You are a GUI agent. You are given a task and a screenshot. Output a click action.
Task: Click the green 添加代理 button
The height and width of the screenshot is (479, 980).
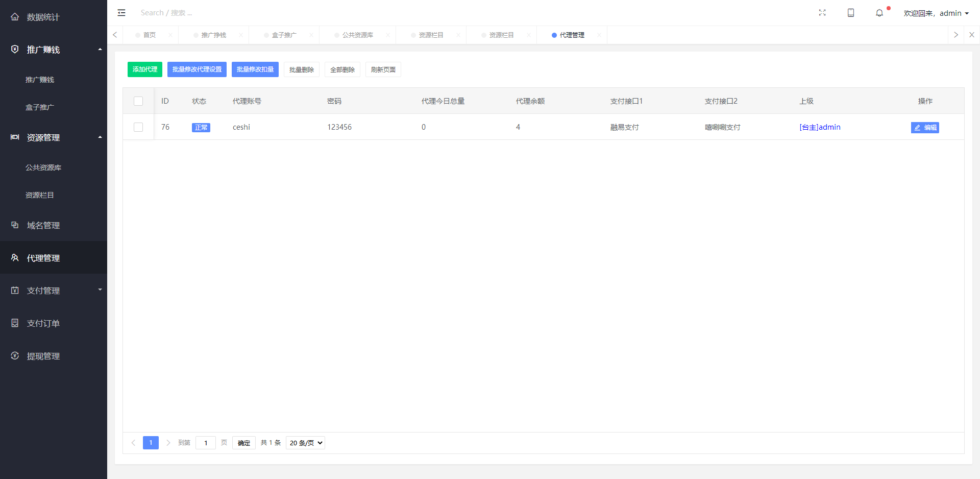(145, 69)
